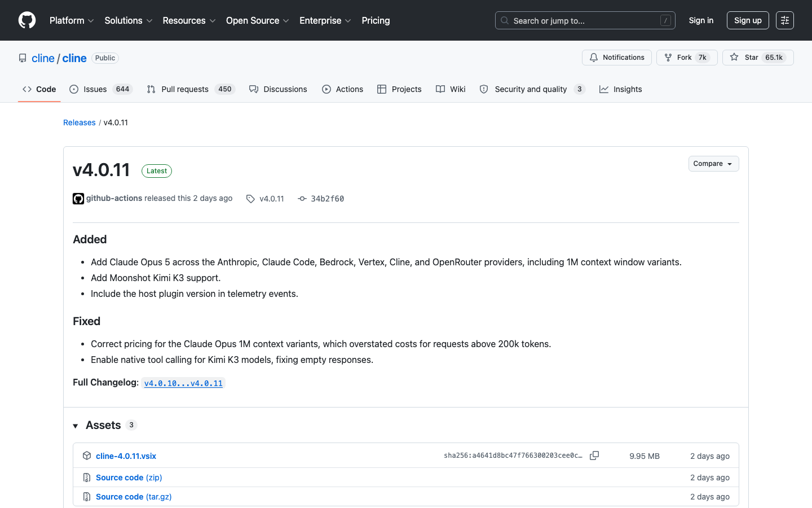Click the repository icon beside cline
Image resolution: width=812 pixels, height=508 pixels.
23,58
